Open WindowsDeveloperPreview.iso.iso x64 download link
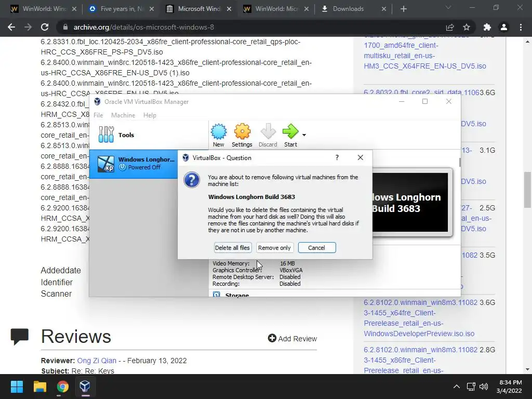532x399 pixels. 420,318
